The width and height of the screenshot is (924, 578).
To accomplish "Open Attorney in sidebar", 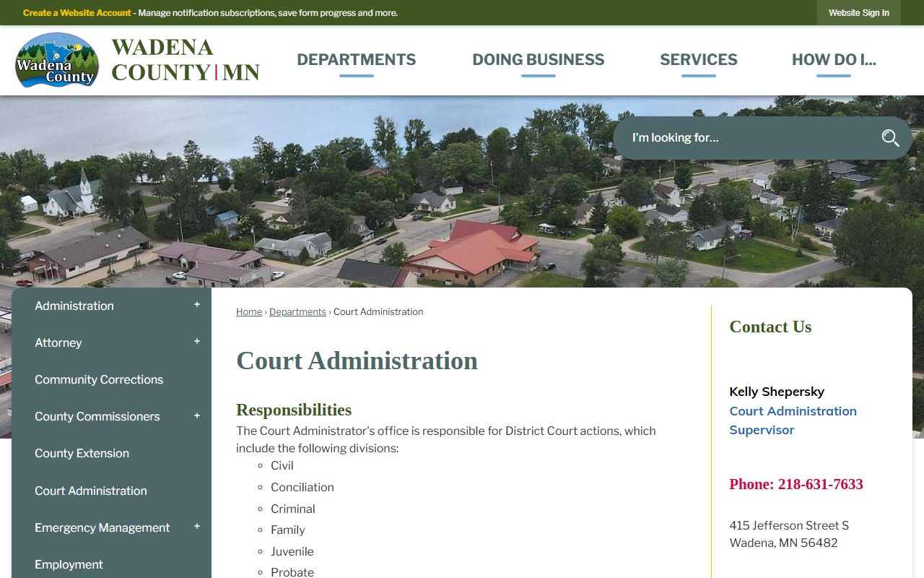I will pos(58,342).
